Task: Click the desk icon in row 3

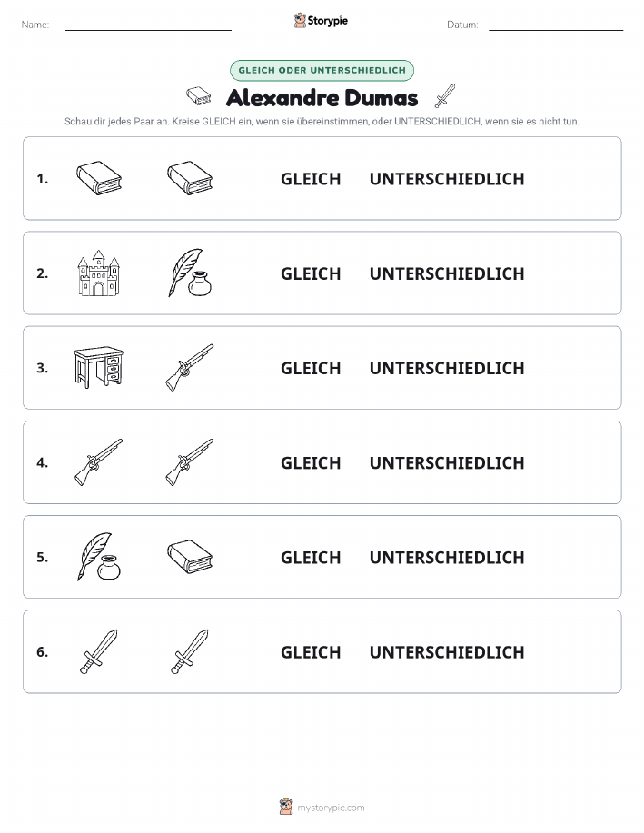Action: [x=99, y=367]
